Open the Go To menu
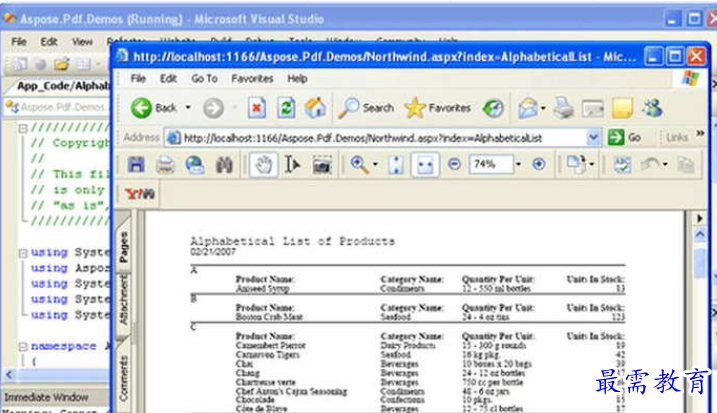The width and height of the screenshot is (717, 413). pos(204,79)
